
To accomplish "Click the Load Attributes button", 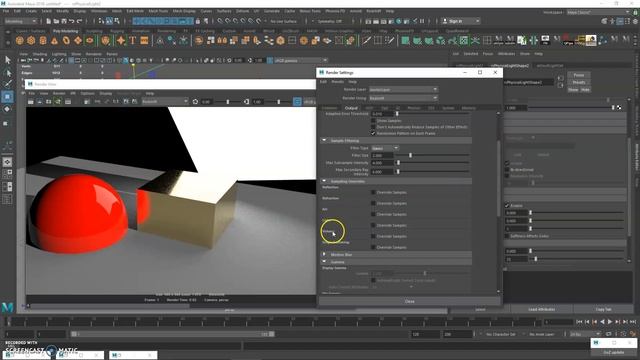I will (542, 309).
